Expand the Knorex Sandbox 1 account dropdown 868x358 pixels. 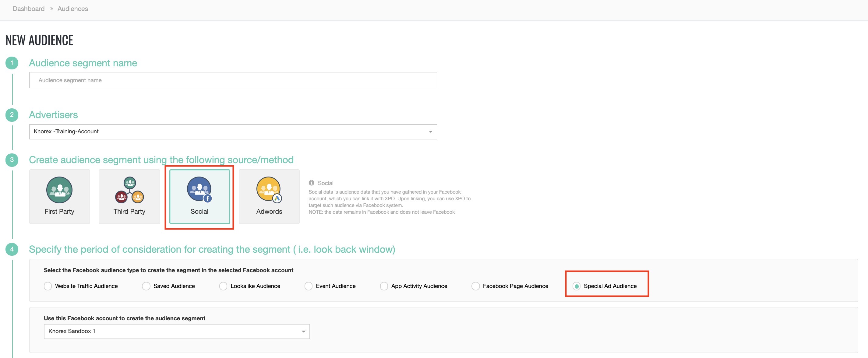pos(177,332)
